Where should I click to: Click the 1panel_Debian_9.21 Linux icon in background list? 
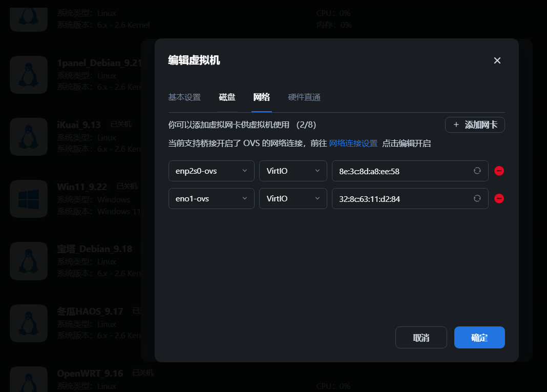click(29, 75)
